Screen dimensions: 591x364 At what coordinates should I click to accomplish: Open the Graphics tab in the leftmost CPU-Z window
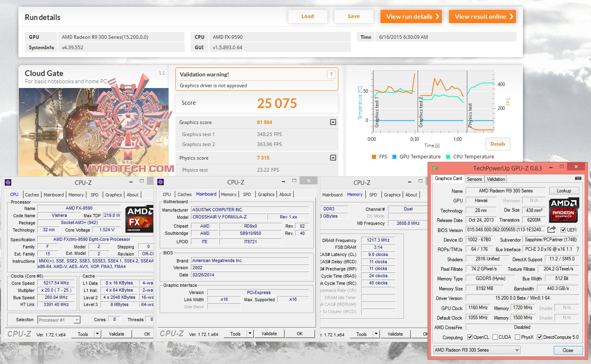pyautogui.click(x=114, y=195)
